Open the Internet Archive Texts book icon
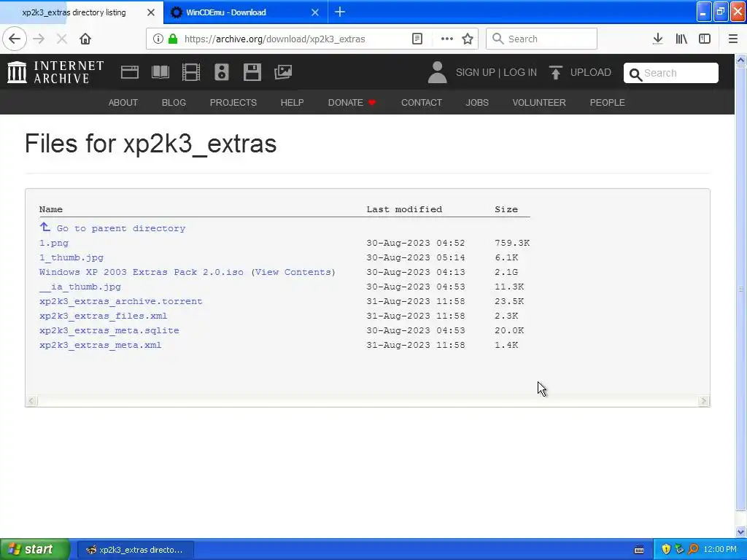This screenshot has width=747, height=560. (x=160, y=72)
